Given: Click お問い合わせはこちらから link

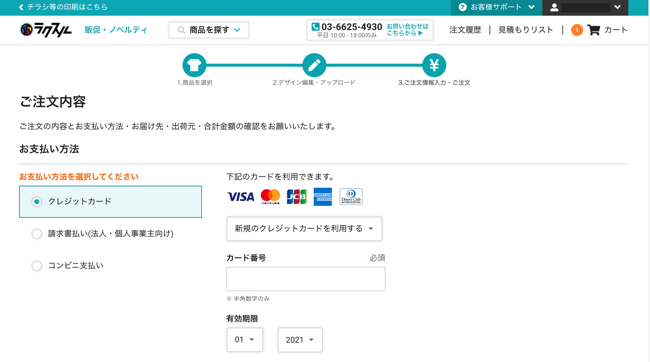Looking at the screenshot, I should click(407, 29).
